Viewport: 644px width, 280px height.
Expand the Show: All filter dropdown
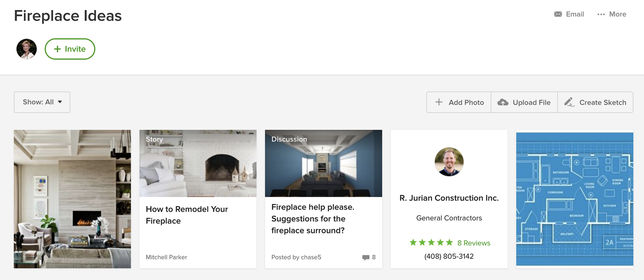[42, 102]
